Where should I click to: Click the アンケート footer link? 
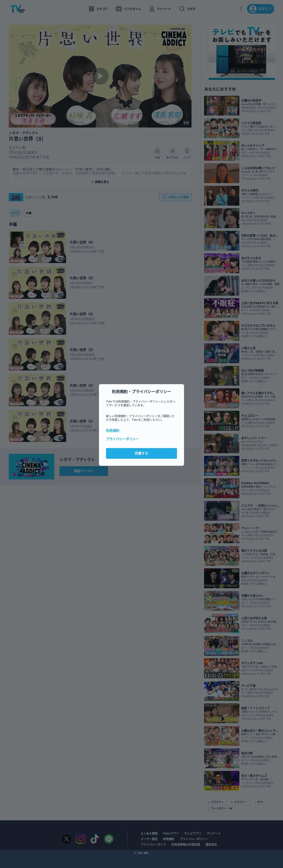pyautogui.click(x=214, y=833)
